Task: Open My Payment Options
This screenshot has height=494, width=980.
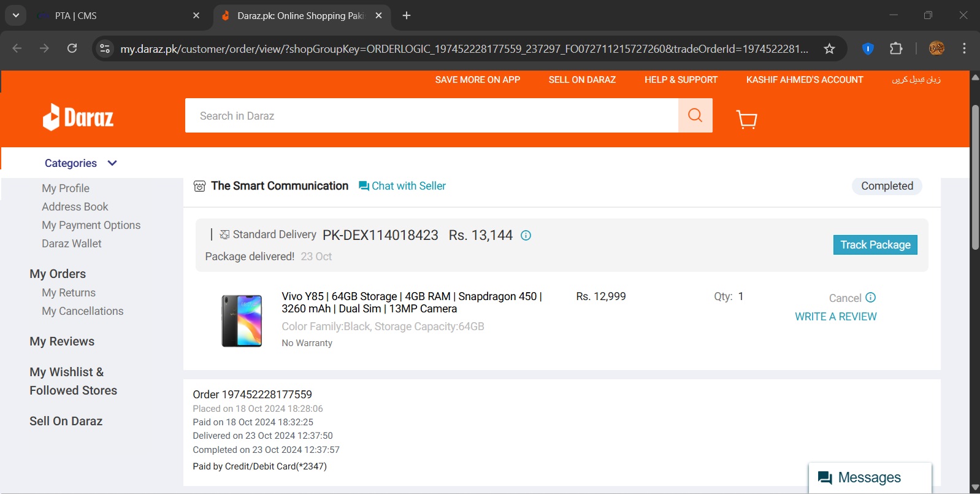Action: click(91, 225)
